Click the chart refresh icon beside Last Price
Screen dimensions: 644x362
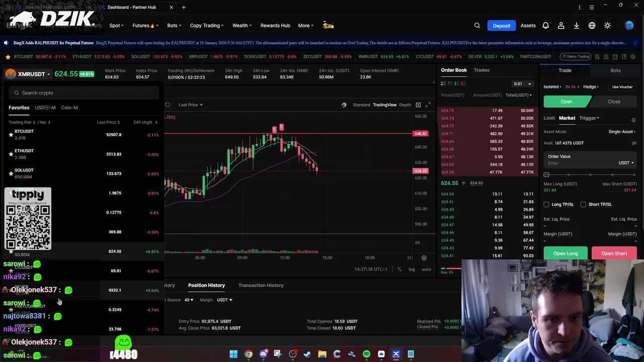pyautogui.click(x=168, y=105)
